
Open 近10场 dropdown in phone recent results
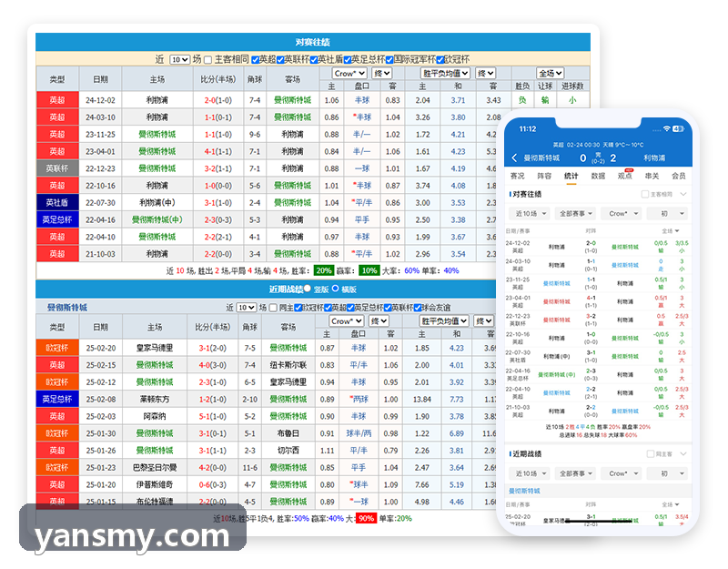point(530,473)
